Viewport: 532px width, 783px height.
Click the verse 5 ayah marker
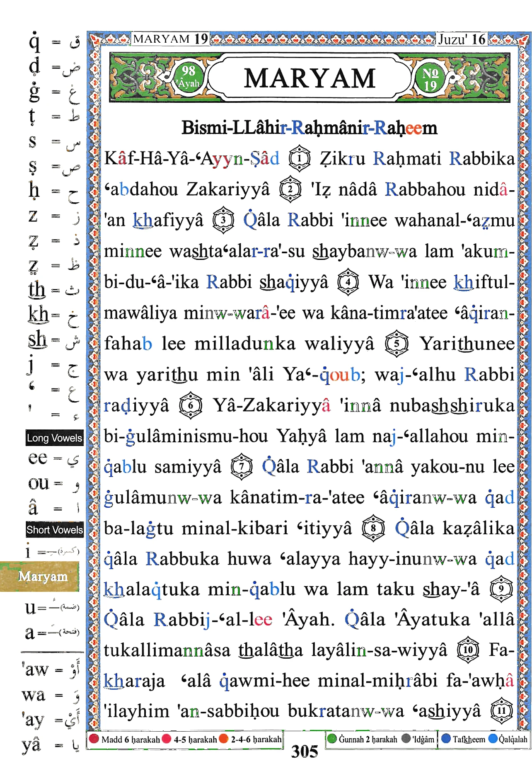[397, 344]
